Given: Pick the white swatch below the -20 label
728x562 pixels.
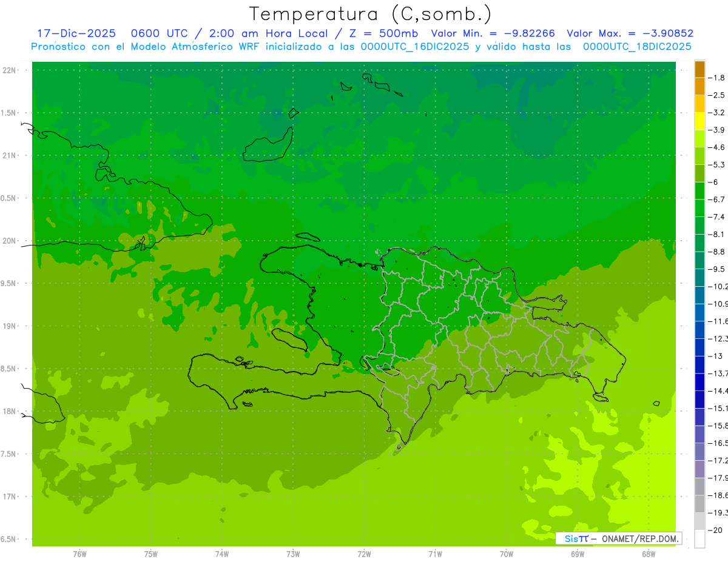Looking at the screenshot, I should (699, 538).
